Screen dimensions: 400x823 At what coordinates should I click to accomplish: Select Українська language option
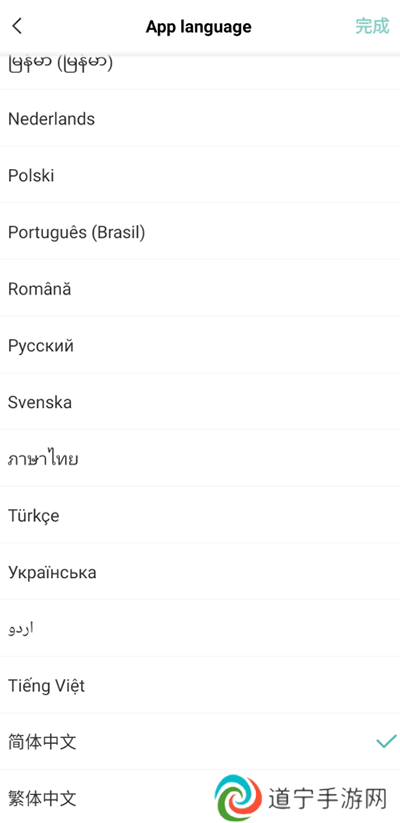coord(200,572)
